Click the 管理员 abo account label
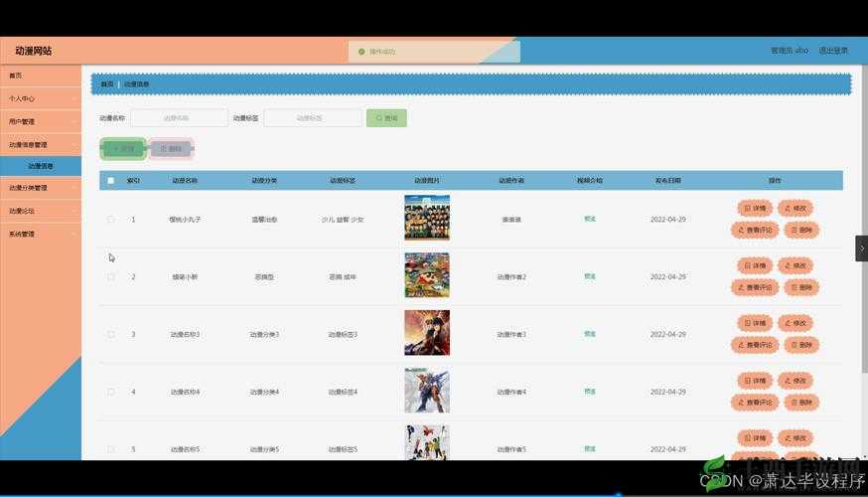 point(790,51)
